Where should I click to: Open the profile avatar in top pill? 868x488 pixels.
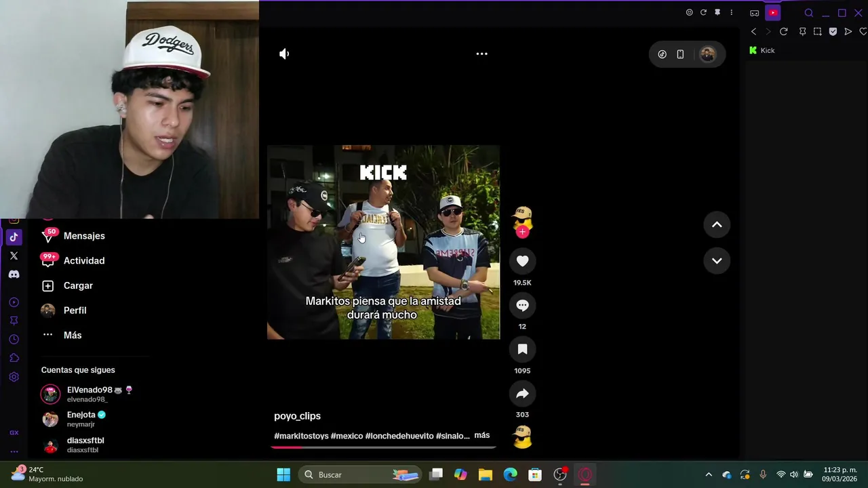point(707,54)
